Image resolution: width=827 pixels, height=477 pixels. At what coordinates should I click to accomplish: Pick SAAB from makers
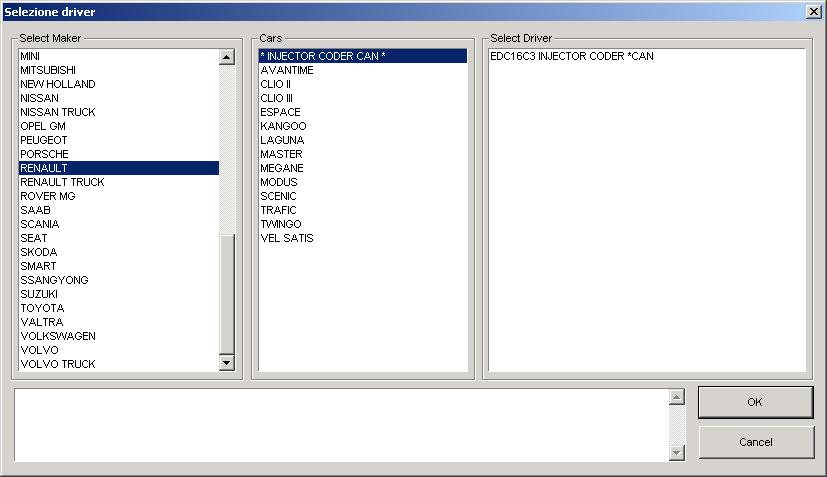119,210
